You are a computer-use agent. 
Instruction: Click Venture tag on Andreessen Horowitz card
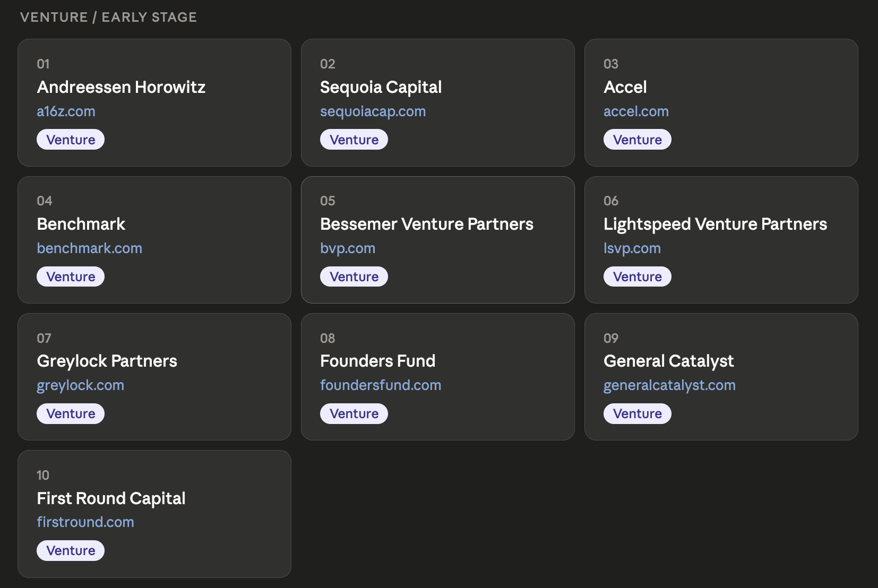(x=71, y=140)
